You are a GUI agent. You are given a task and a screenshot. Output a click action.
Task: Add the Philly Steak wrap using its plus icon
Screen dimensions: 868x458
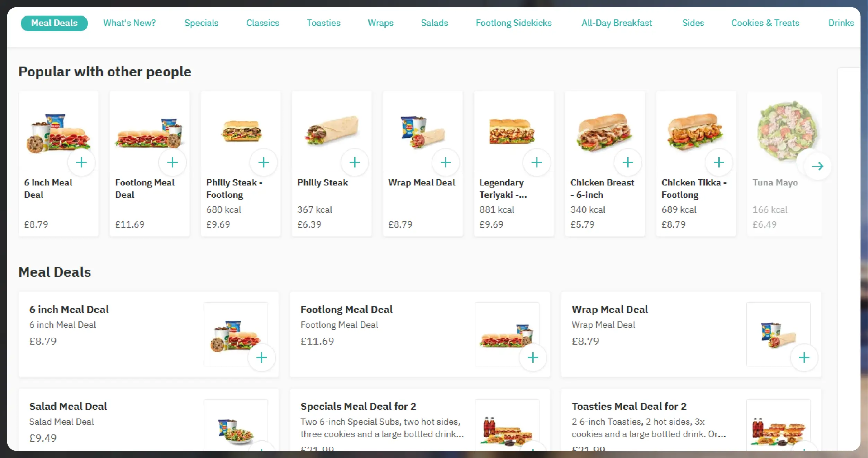click(x=355, y=162)
